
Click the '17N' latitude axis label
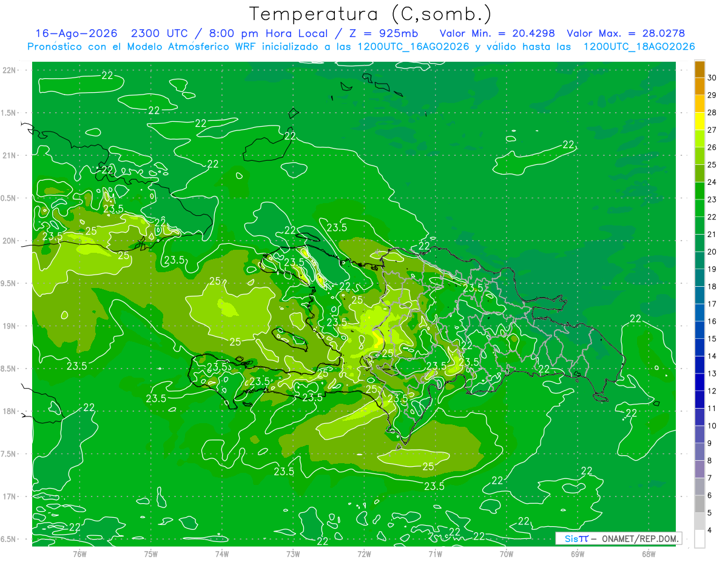(10, 497)
